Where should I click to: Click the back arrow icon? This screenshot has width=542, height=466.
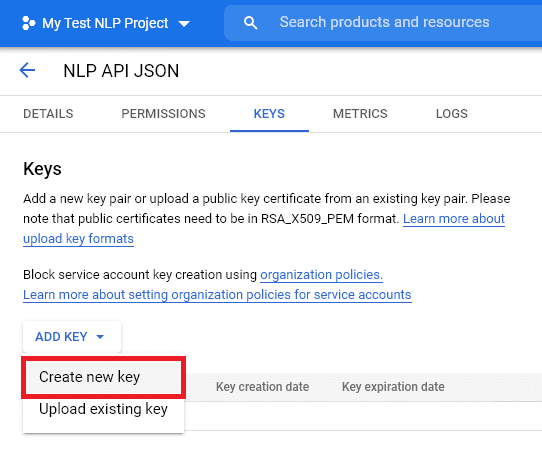point(27,71)
